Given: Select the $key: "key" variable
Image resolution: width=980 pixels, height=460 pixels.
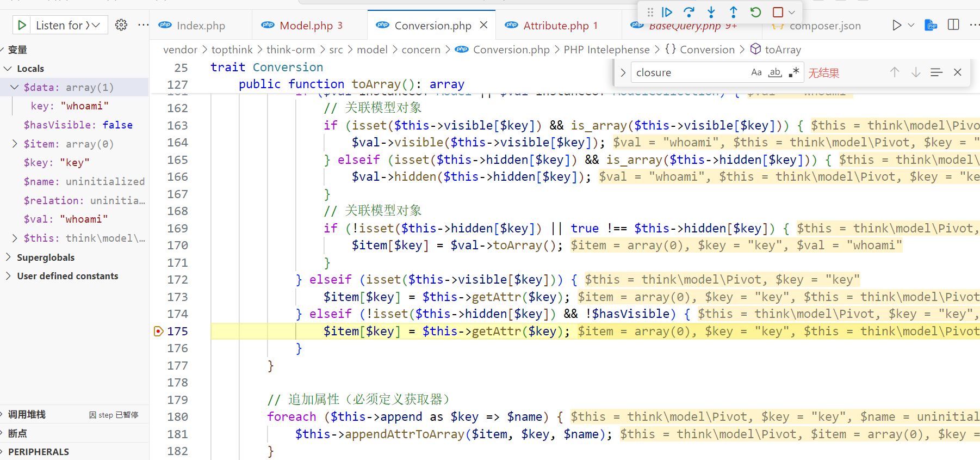Looking at the screenshot, I should point(75,163).
